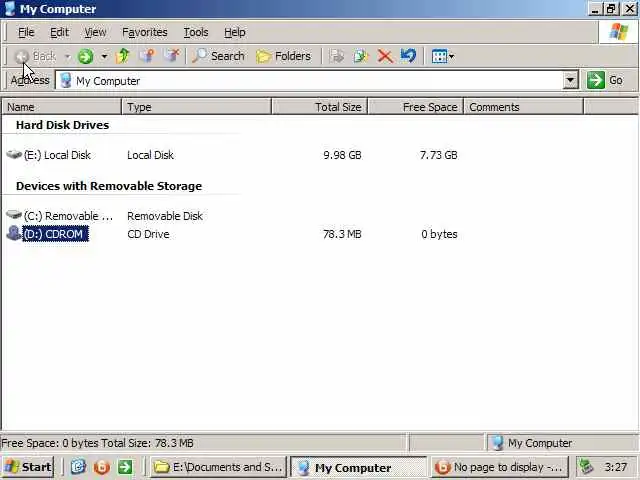
Task: Click the (E:) Local Disk drive icon
Action: (x=14, y=155)
